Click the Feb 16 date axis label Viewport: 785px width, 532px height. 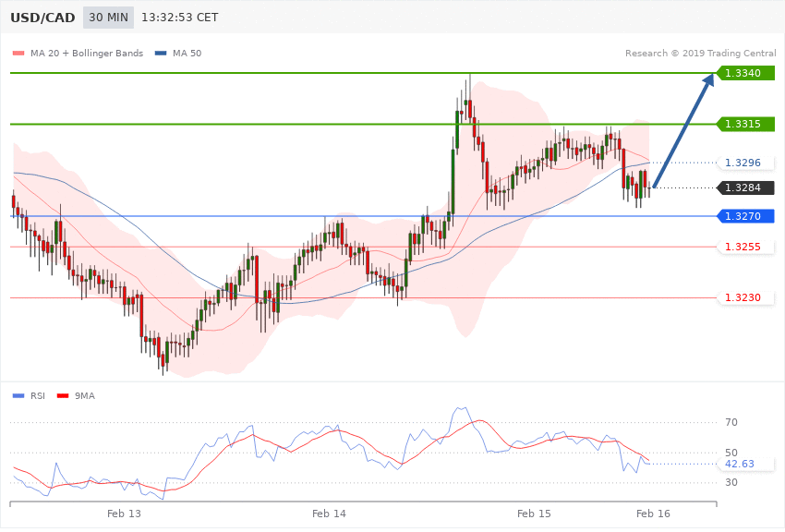tap(653, 514)
